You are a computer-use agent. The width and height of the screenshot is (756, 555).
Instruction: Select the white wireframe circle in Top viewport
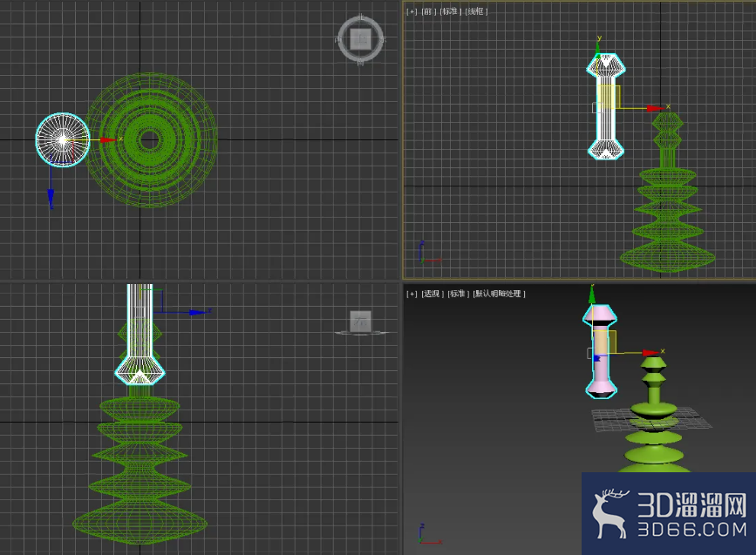click(63, 140)
